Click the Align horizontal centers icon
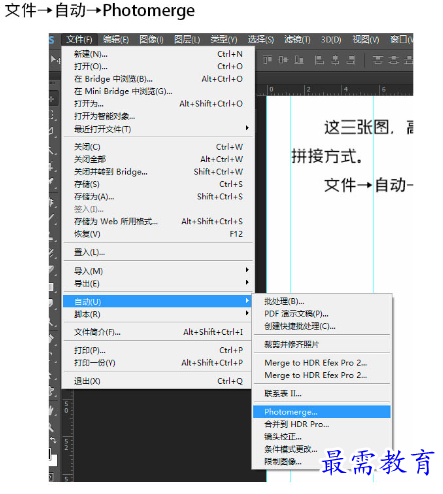This screenshot has width=443, height=494. (x=335, y=60)
